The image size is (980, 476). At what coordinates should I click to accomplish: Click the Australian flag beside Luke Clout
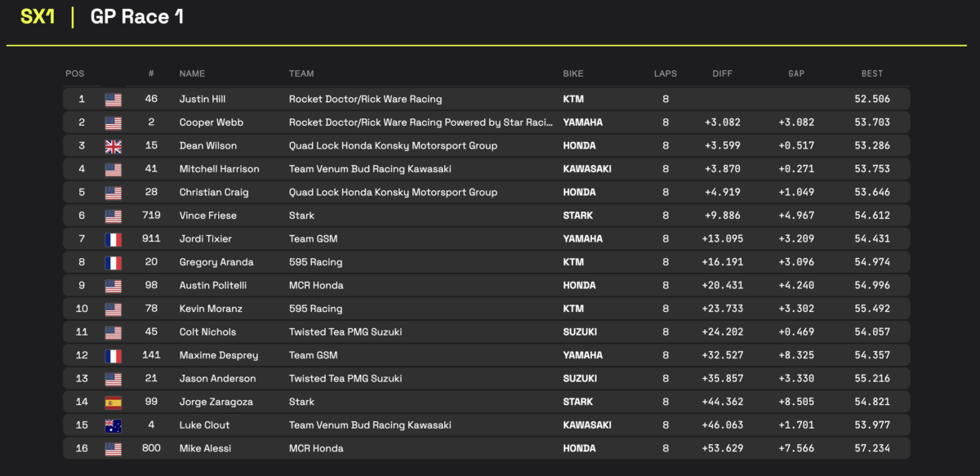click(x=113, y=425)
